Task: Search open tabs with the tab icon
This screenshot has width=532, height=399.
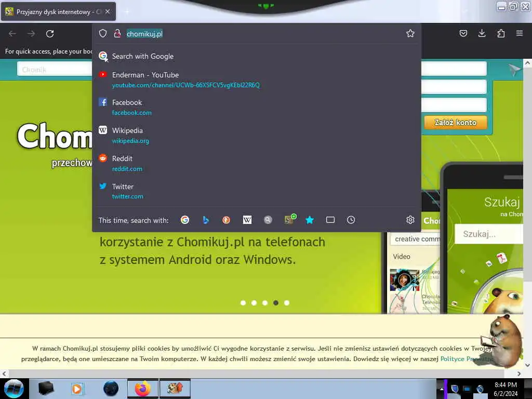Action: (x=330, y=220)
